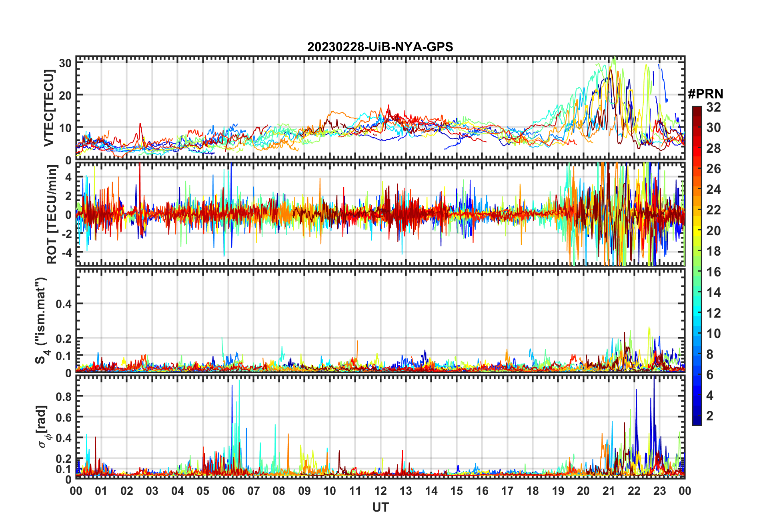Select the "UT" x-axis label

(380, 507)
